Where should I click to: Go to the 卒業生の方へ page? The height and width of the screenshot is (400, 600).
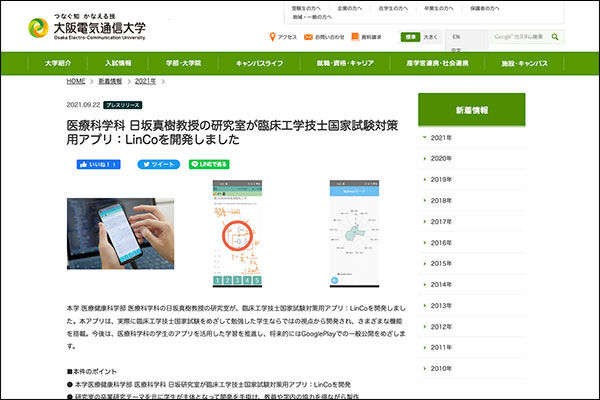(x=439, y=8)
